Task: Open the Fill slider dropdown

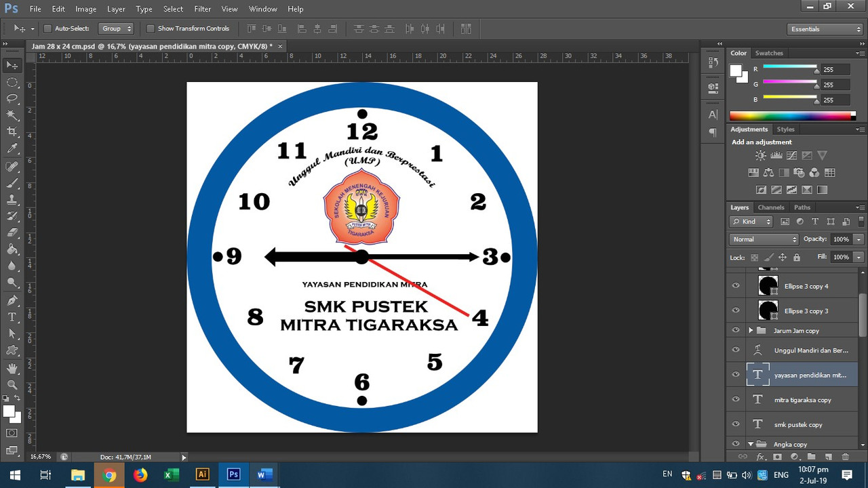Action: [859, 258]
